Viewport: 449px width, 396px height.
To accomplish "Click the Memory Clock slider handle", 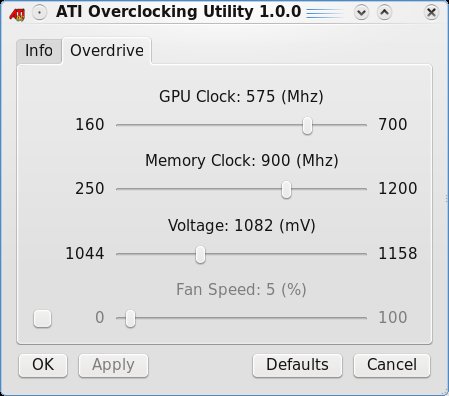I will pyautogui.click(x=286, y=190).
